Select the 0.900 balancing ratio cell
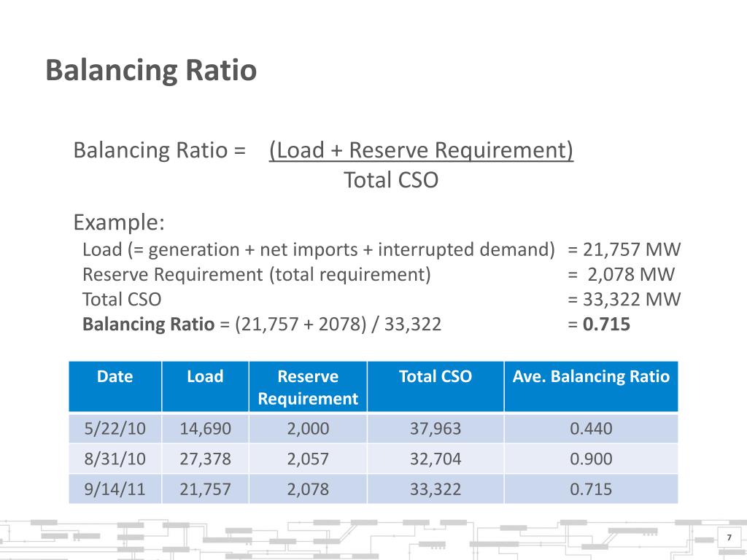Image resolution: width=747 pixels, height=560 pixels. [591, 459]
